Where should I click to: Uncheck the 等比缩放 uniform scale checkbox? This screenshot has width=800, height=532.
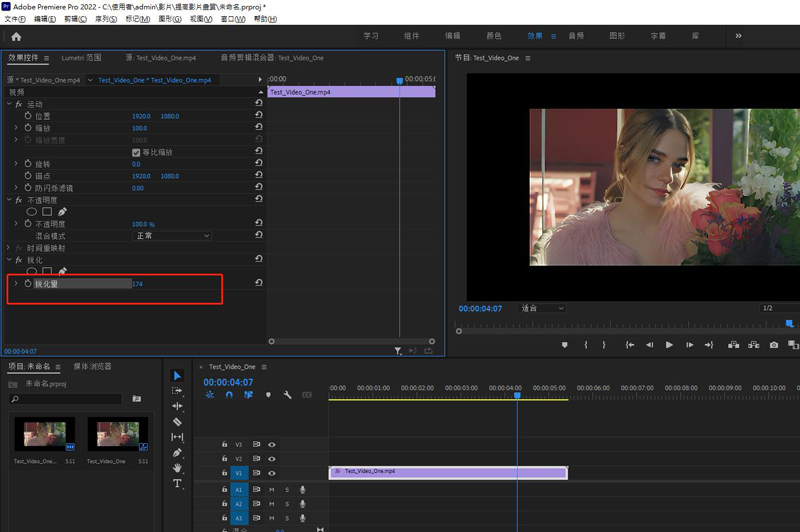pos(137,152)
